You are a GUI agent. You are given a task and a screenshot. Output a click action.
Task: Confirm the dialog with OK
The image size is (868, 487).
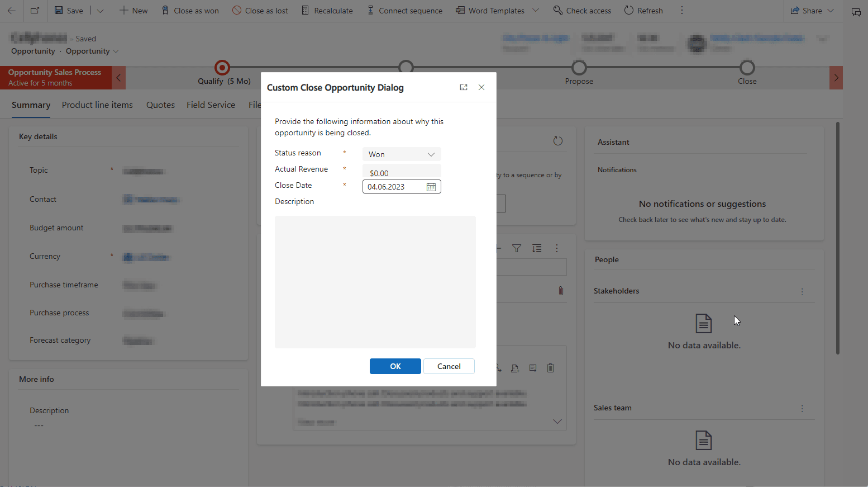[x=395, y=366]
